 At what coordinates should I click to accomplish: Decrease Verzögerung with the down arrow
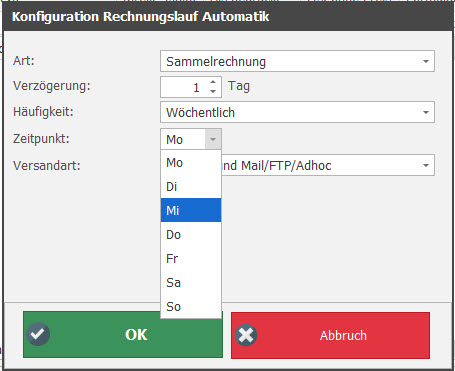213,91
